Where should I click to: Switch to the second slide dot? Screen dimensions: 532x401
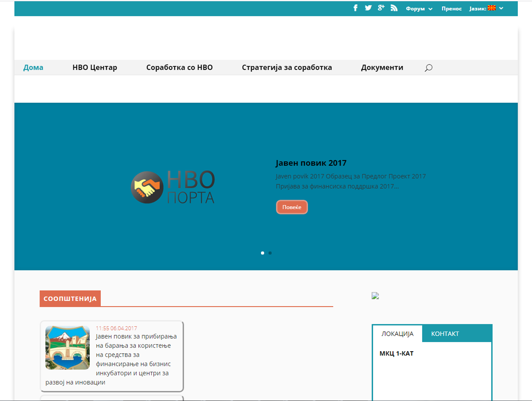pos(270,253)
